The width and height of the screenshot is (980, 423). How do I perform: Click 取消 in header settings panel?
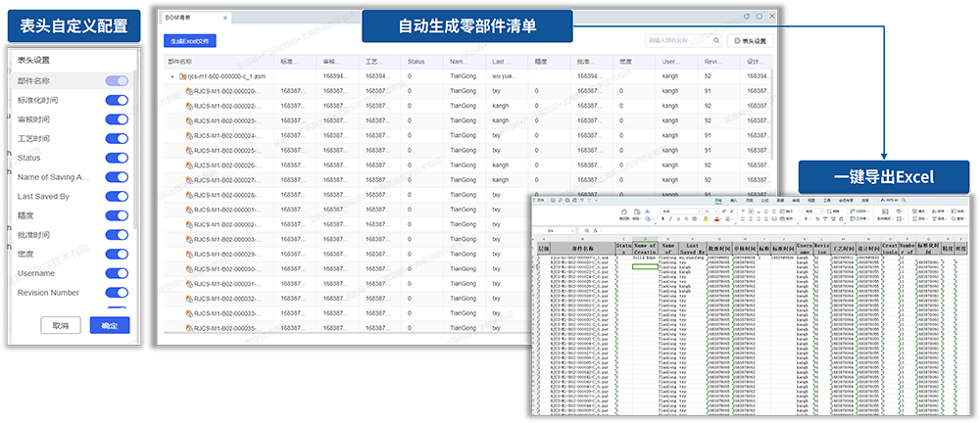click(x=61, y=325)
